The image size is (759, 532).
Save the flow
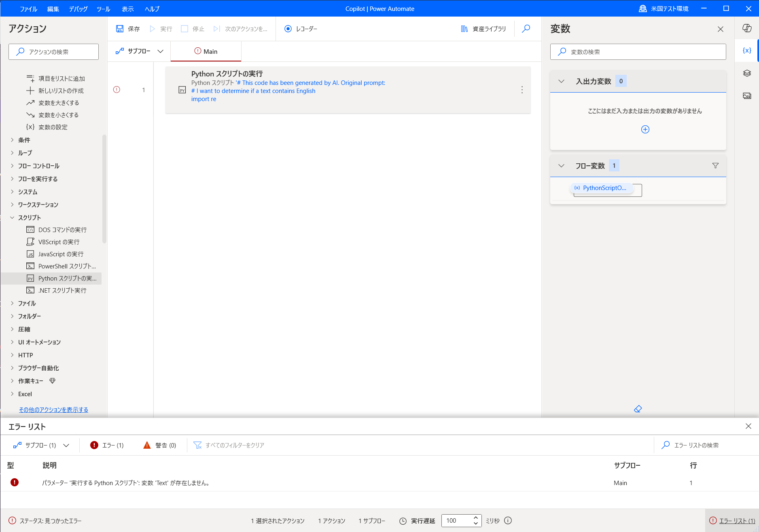[x=127, y=29]
